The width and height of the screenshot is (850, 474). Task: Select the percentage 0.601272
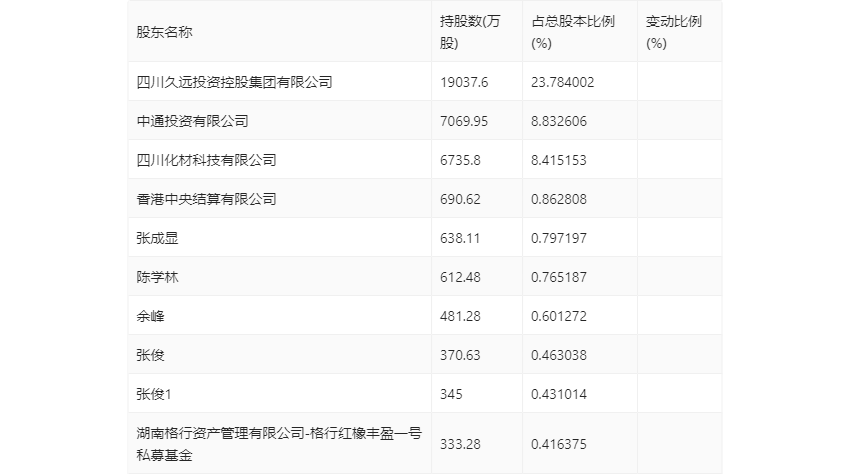(x=559, y=316)
